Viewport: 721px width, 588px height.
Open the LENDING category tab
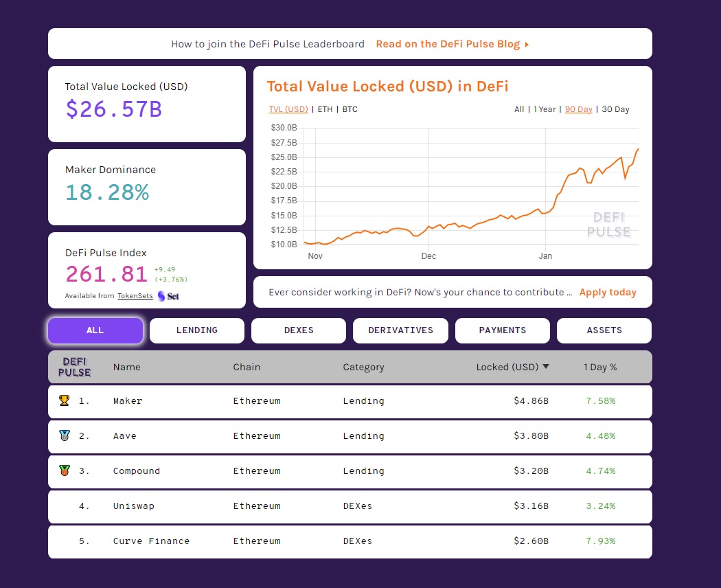(x=197, y=330)
